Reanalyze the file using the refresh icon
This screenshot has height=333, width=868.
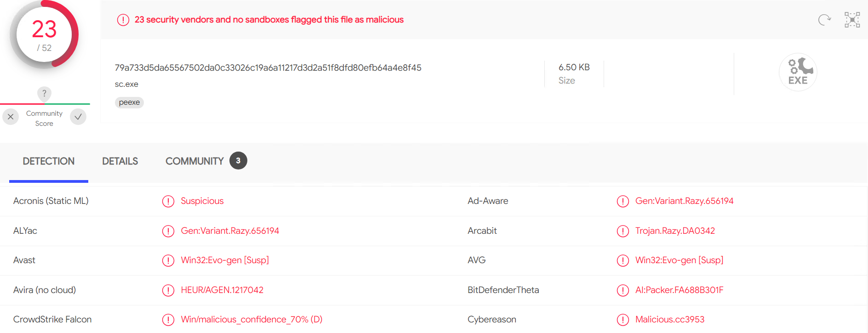824,20
